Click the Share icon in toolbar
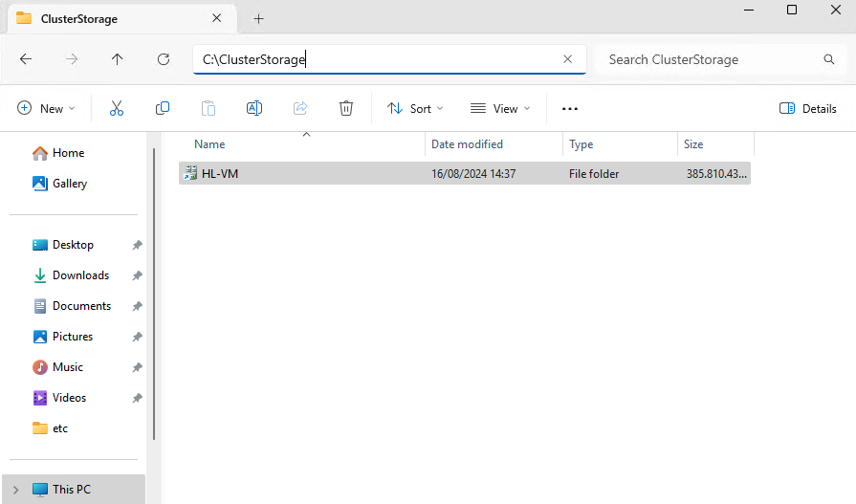 (x=300, y=109)
